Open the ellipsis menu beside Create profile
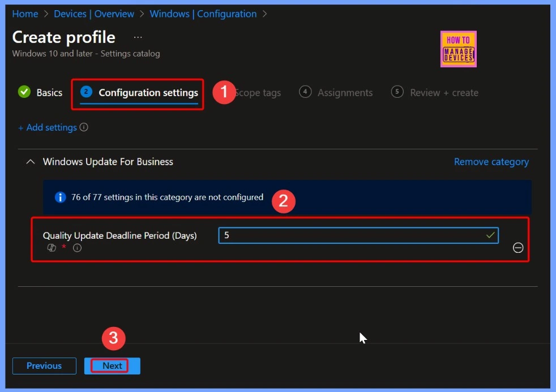 [138, 37]
